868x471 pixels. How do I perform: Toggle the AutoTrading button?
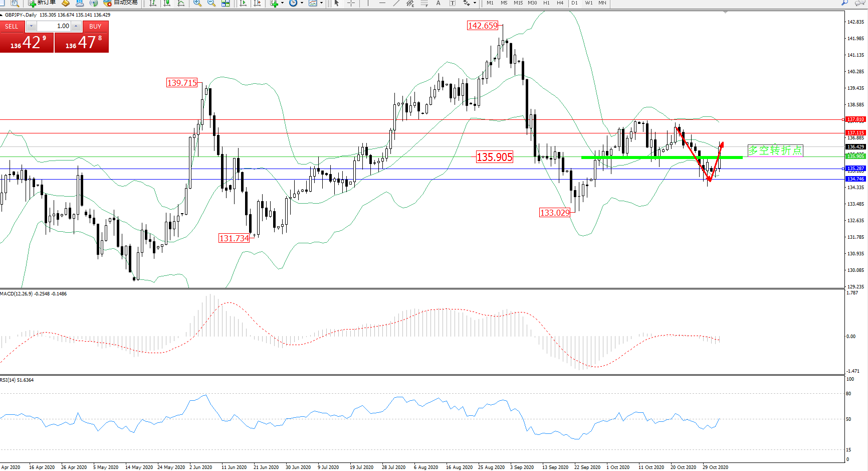[x=120, y=3]
